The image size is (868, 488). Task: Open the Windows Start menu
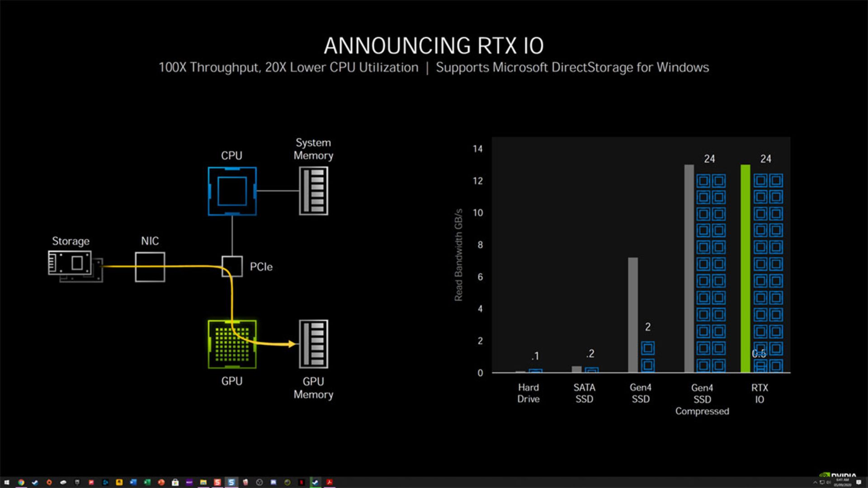(x=7, y=482)
